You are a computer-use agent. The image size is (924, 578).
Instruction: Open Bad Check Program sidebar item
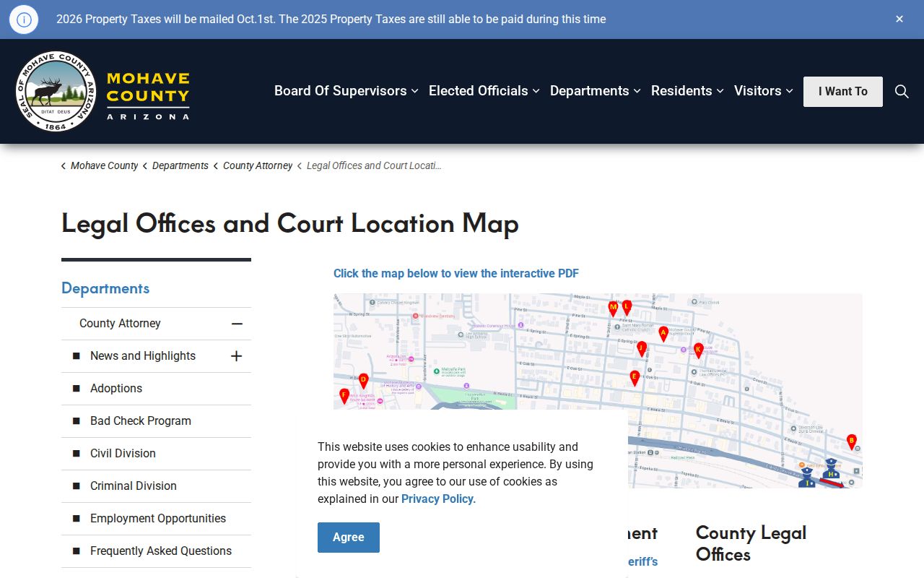click(141, 421)
